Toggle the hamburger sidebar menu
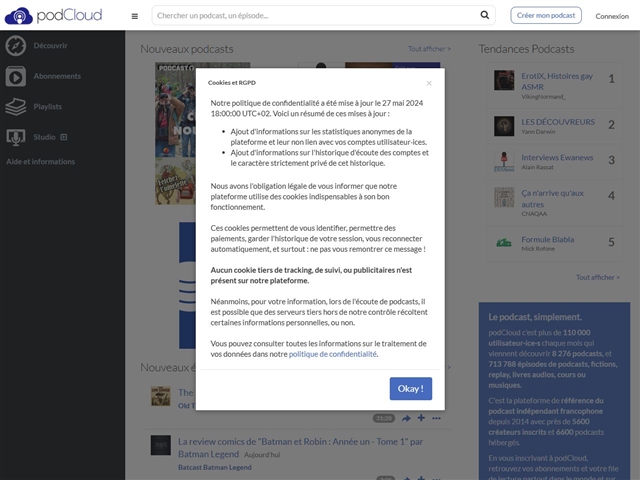The width and height of the screenshot is (640, 480). coord(135,16)
